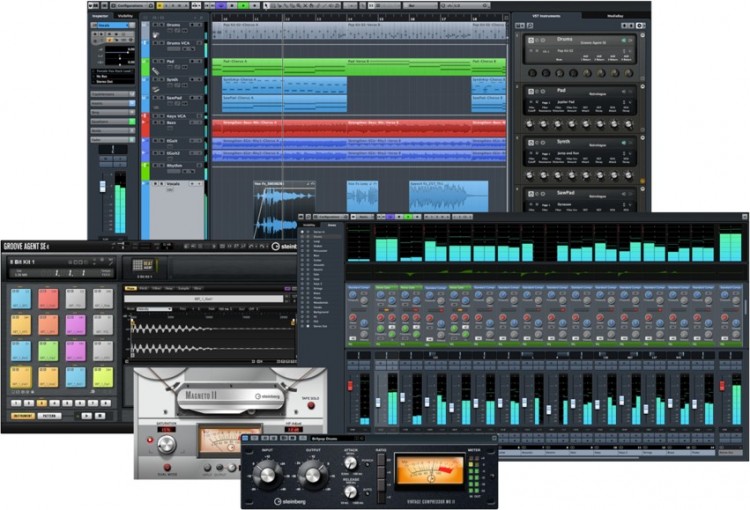Open the Pitch tab in Groove Agent editor
The image size is (750, 510).
pos(143,288)
